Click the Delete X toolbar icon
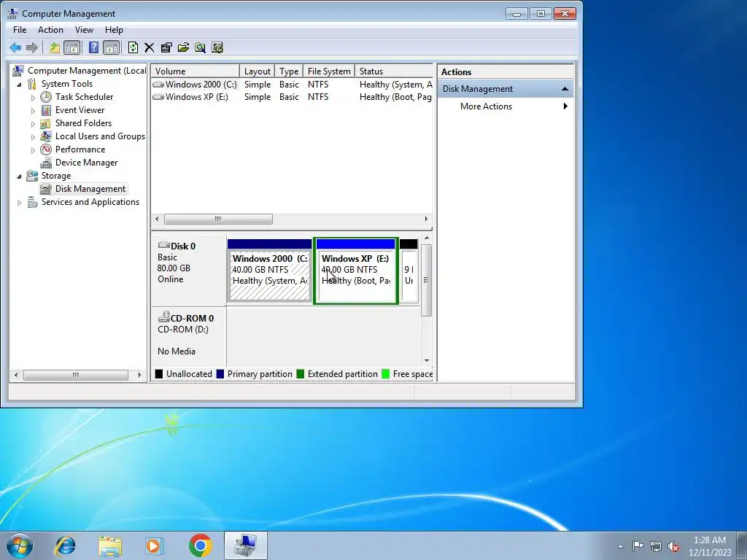The width and height of the screenshot is (747, 560). pos(149,47)
